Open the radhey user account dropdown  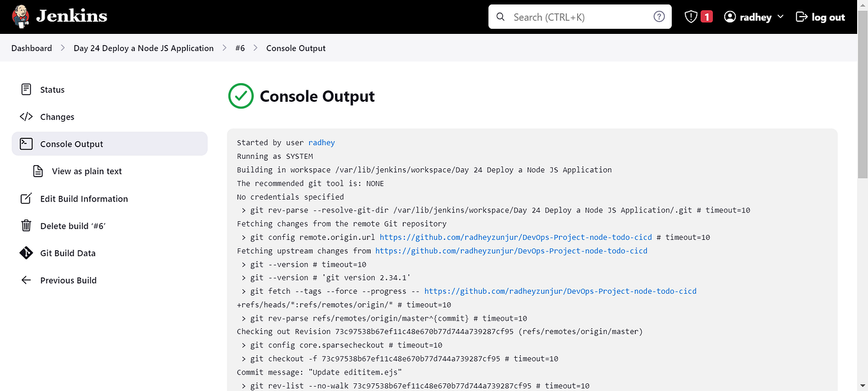(754, 17)
